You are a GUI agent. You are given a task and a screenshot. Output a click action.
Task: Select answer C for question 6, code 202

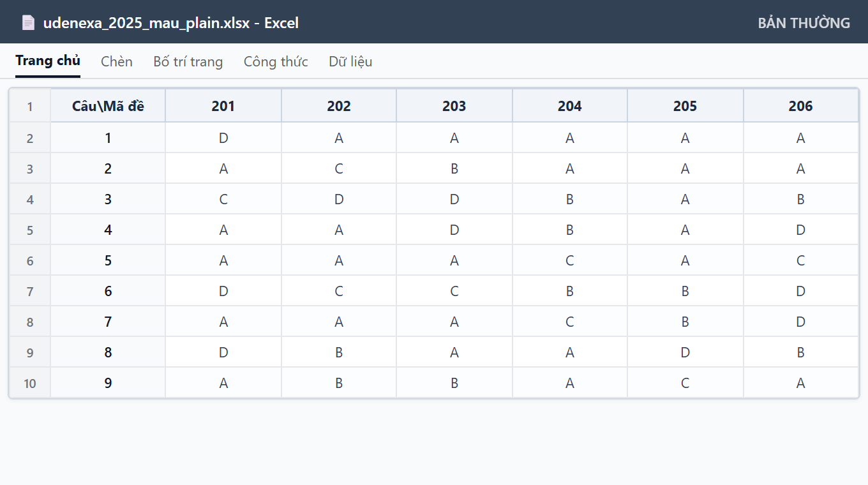[339, 291]
